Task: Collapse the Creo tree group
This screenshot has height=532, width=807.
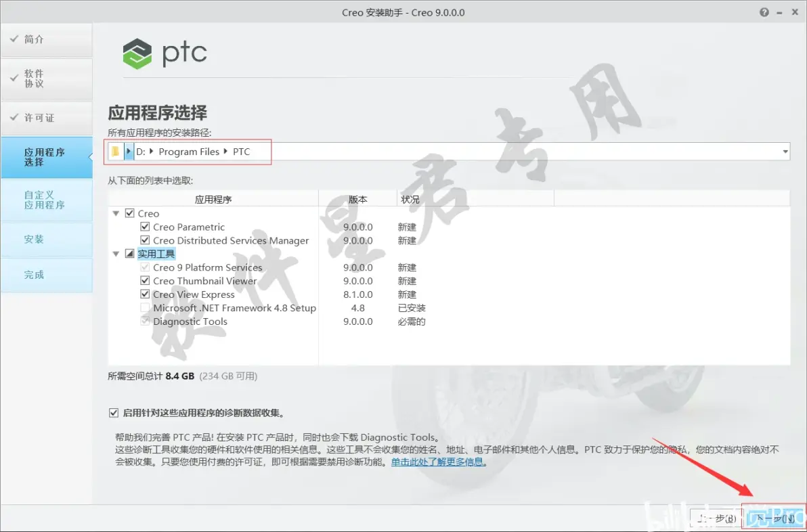Action: [x=116, y=213]
